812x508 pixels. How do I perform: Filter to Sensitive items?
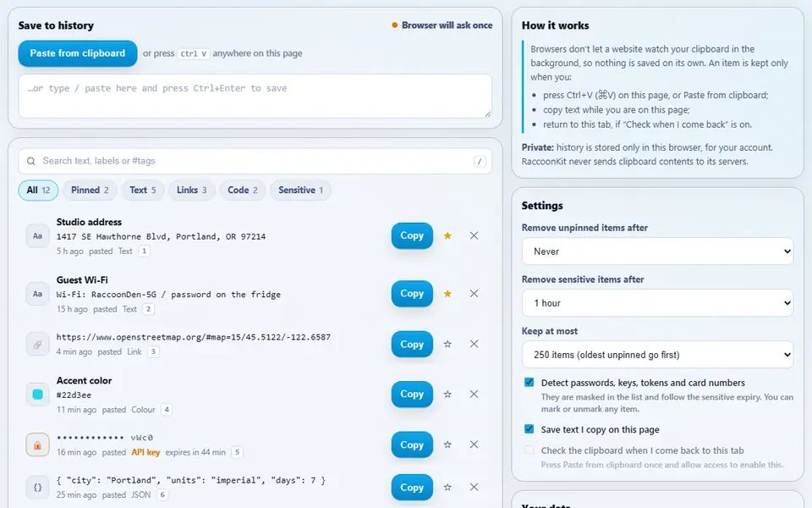click(300, 190)
